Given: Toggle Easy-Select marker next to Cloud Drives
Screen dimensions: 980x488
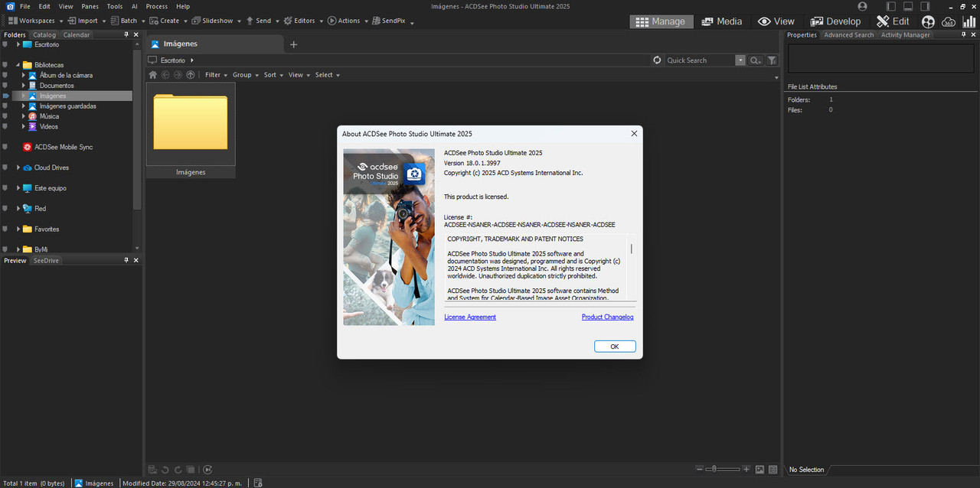Looking at the screenshot, I should coord(5,168).
